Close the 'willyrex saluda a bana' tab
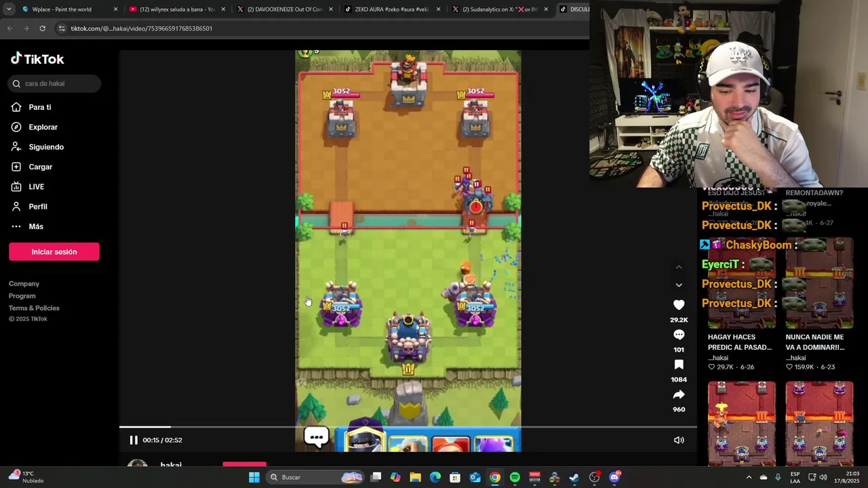This screenshot has width=868, height=488. coord(223,9)
